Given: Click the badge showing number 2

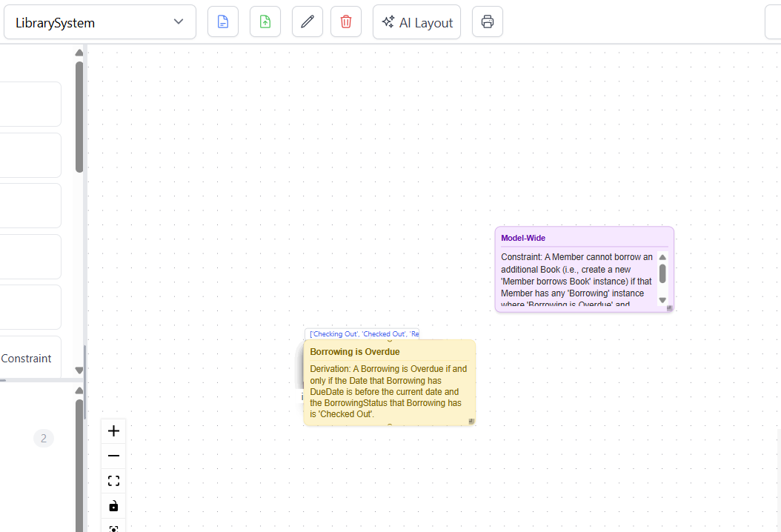Looking at the screenshot, I should pos(43,439).
